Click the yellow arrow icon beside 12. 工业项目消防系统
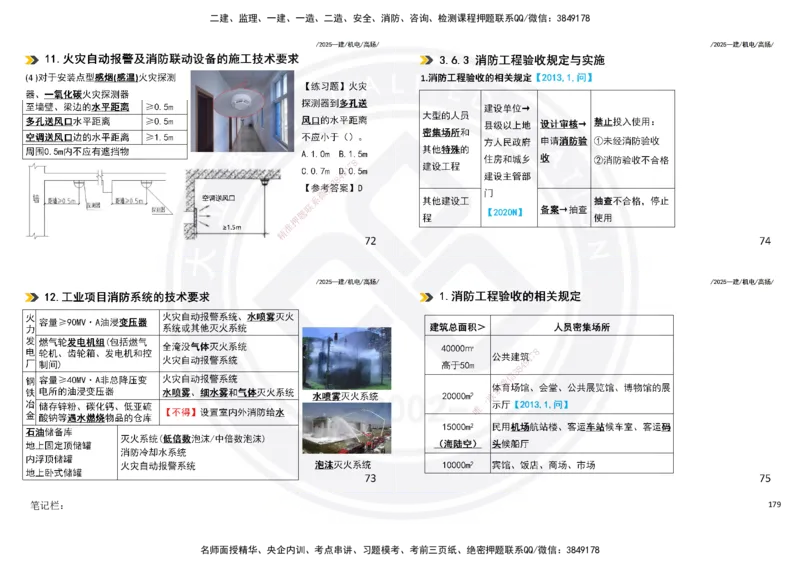 32,297
